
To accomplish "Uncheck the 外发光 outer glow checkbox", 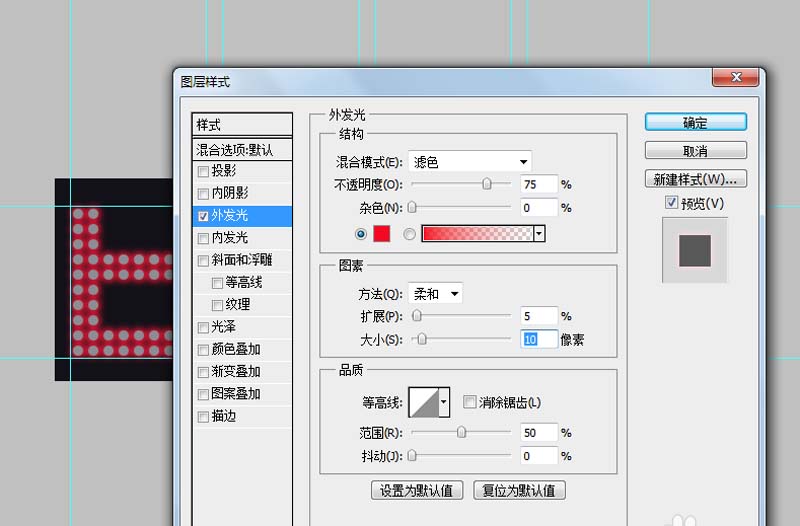I will [203, 216].
